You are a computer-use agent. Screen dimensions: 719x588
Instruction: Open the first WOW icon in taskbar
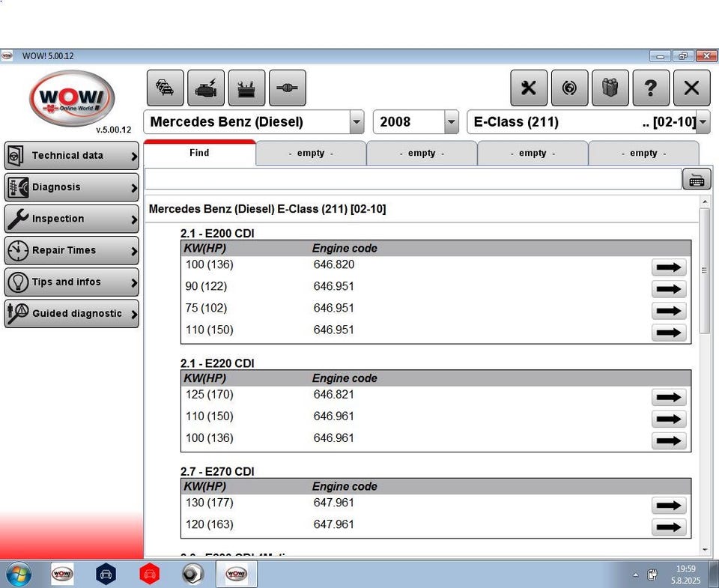62,574
